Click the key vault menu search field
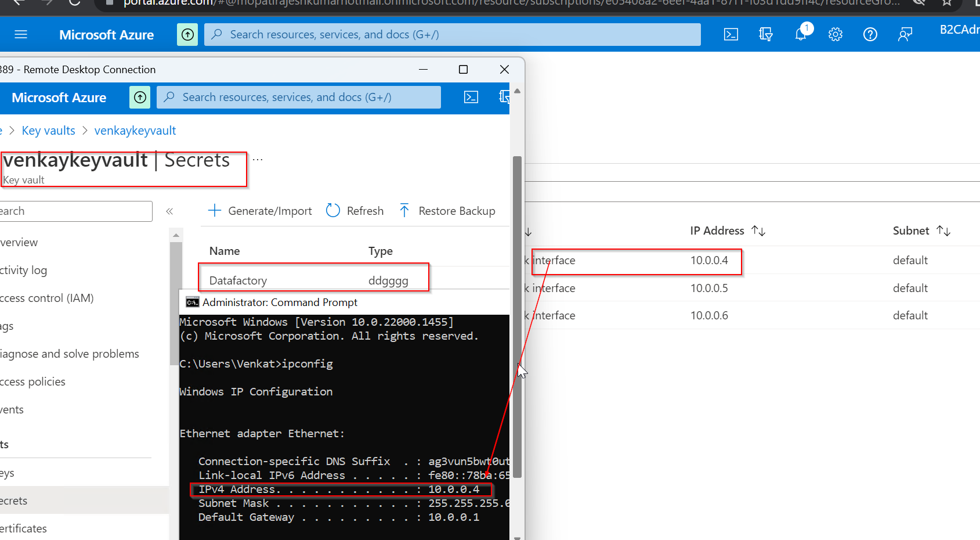The height and width of the screenshot is (540, 980). coord(75,211)
